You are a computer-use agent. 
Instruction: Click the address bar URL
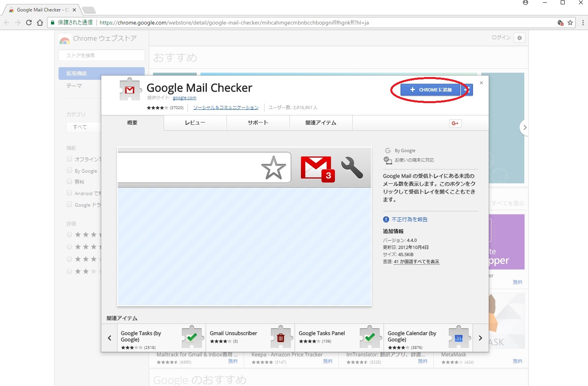pos(234,23)
